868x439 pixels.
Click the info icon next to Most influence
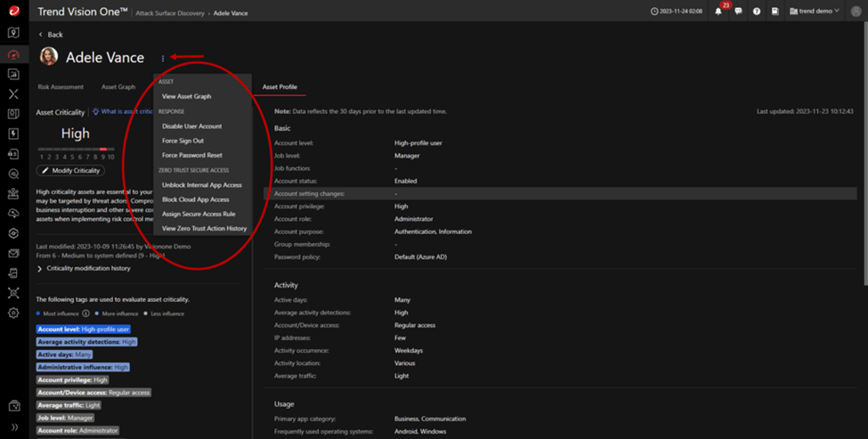tap(85, 313)
